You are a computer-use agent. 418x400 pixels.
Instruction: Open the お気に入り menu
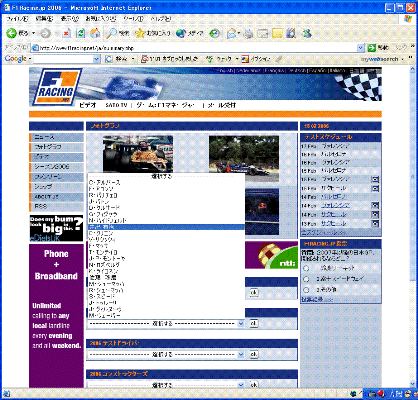(x=101, y=19)
